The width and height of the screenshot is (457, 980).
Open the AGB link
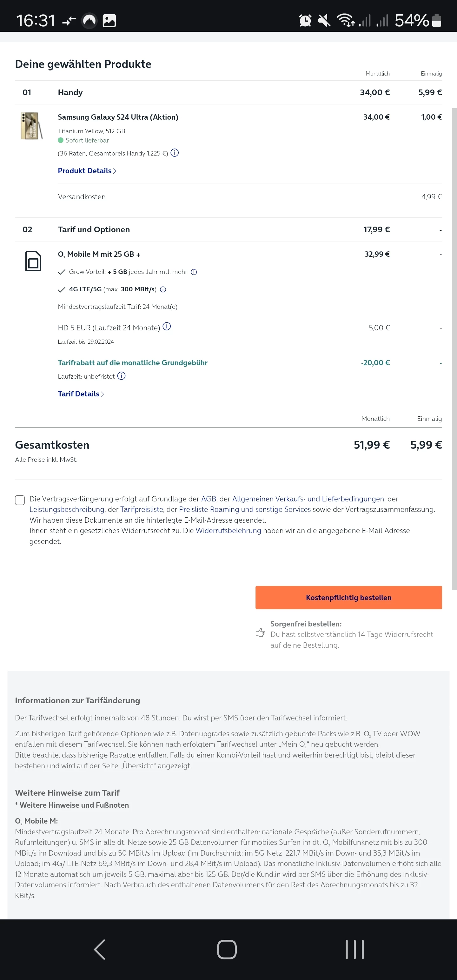[x=209, y=499]
